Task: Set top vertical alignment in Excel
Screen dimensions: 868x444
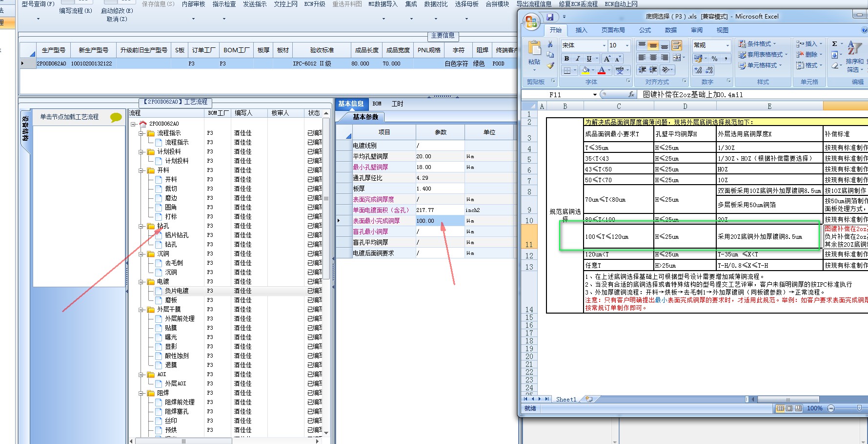Action: (642, 44)
